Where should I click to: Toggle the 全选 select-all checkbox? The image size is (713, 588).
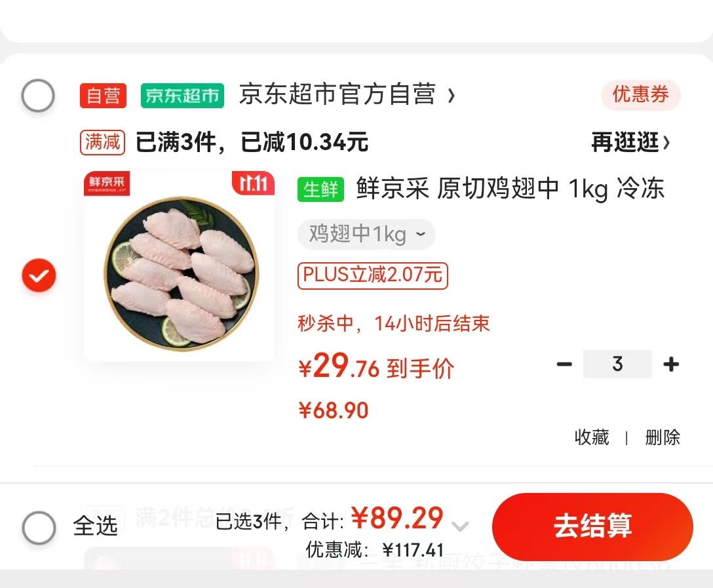[39, 528]
